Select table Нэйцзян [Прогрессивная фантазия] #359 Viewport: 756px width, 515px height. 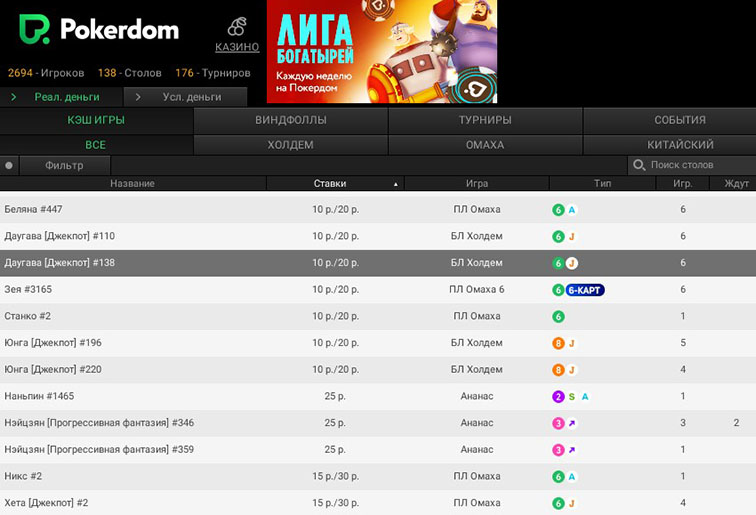click(x=378, y=449)
